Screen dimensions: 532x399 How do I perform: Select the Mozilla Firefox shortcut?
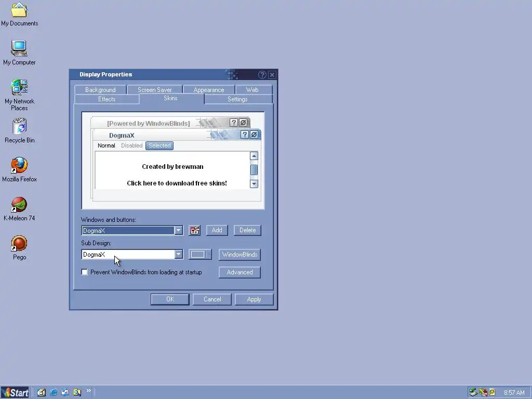19,170
